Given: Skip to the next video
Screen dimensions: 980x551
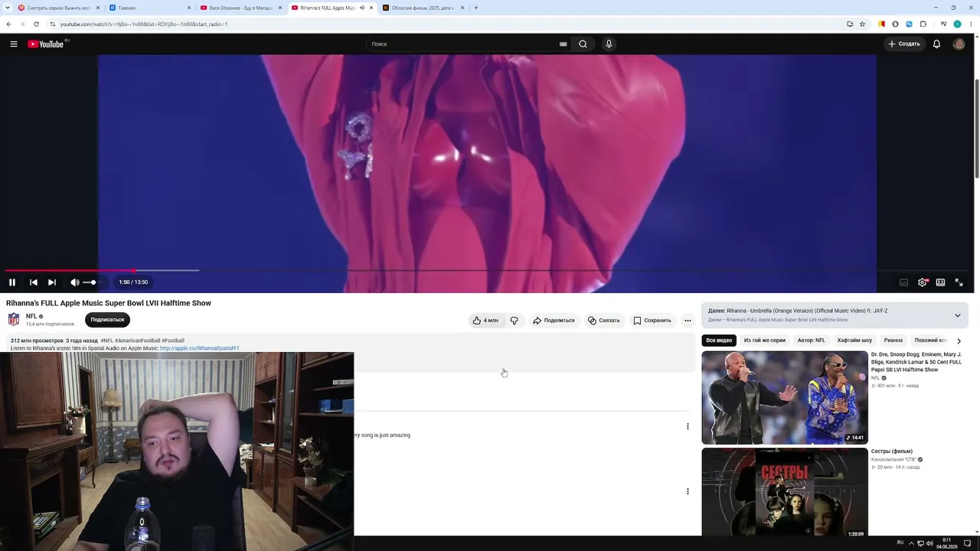Looking at the screenshot, I should click(x=52, y=282).
